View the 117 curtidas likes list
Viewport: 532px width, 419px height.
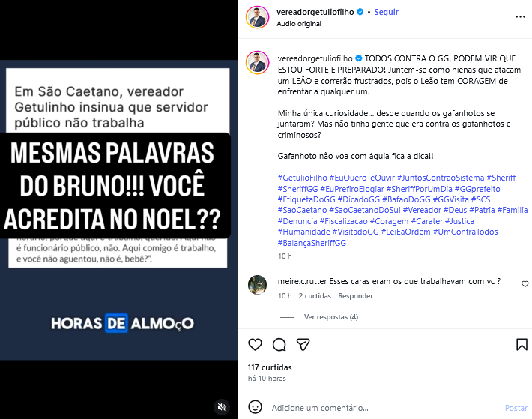coord(270,367)
